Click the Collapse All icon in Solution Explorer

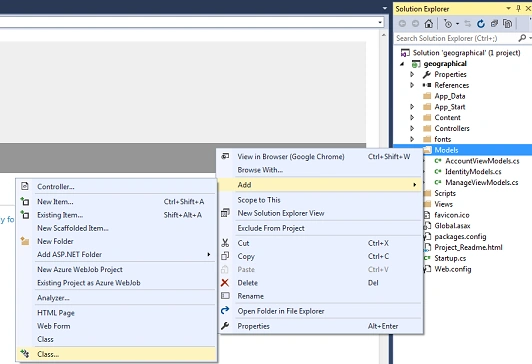[x=494, y=23]
